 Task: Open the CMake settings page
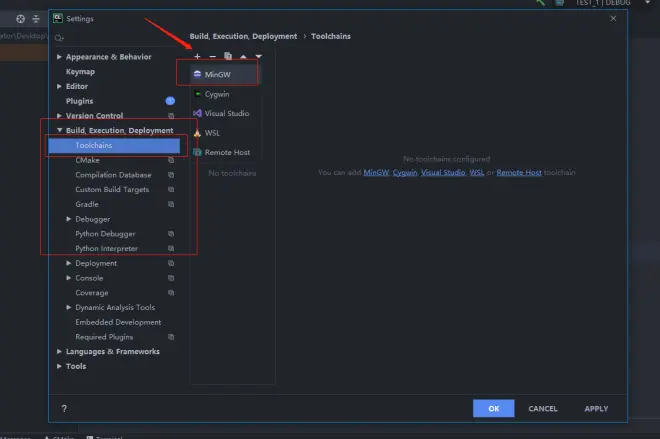(88, 160)
